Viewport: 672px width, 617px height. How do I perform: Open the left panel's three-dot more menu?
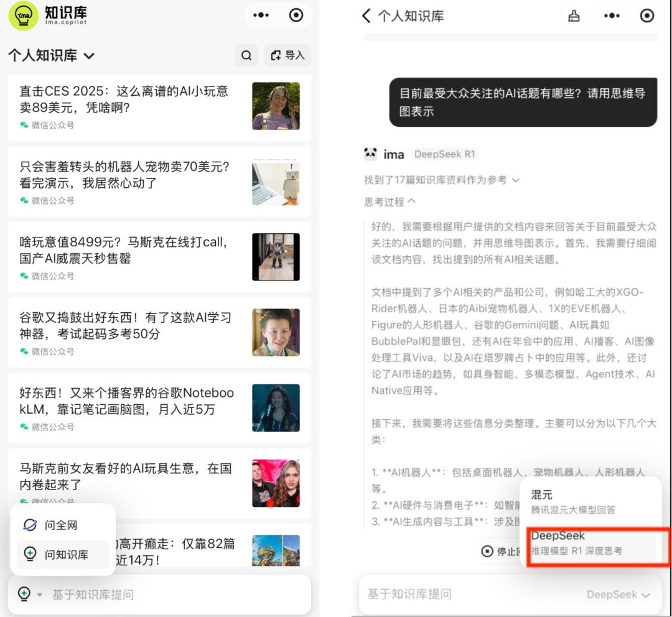coord(261,15)
